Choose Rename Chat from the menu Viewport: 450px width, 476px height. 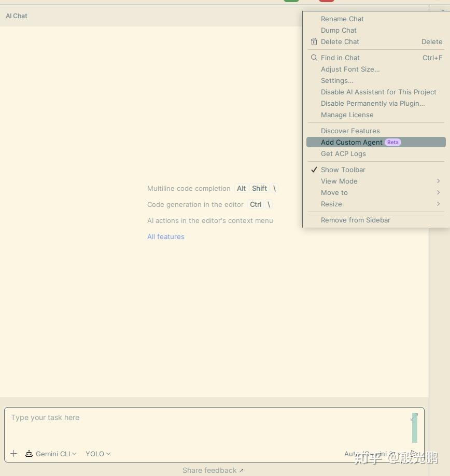pyautogui.click(x=376, y=19)
